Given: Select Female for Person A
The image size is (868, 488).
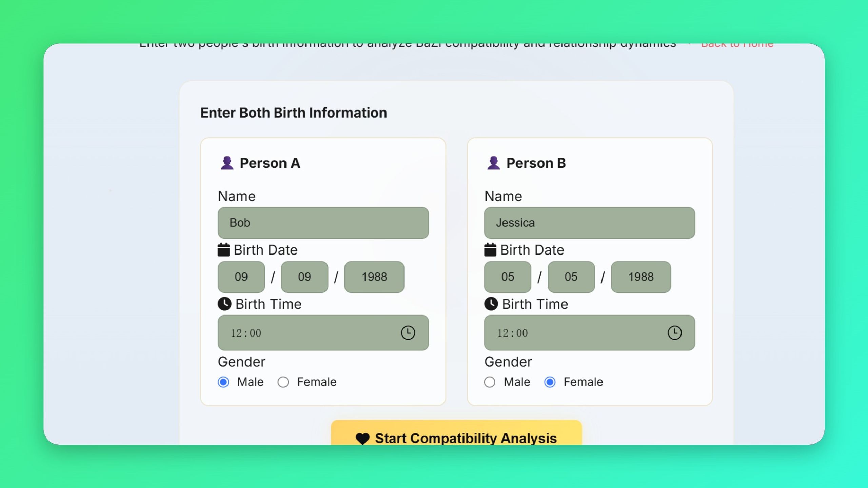Looking at the screenshot, I should 283,382.
